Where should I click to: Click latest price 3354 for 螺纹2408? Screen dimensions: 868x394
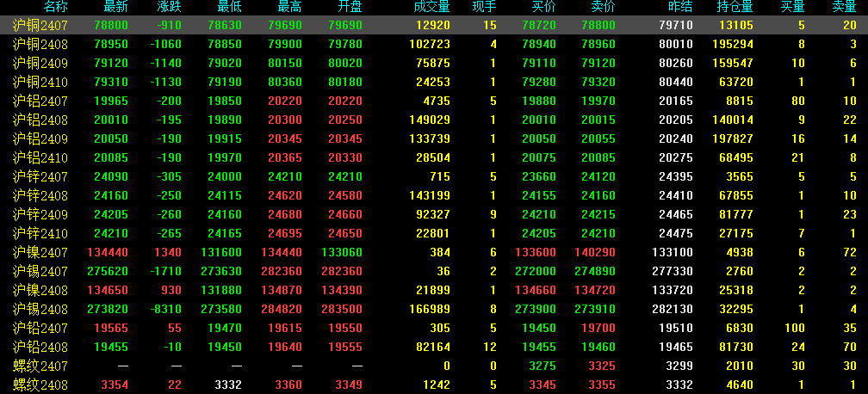coord(115,385)
